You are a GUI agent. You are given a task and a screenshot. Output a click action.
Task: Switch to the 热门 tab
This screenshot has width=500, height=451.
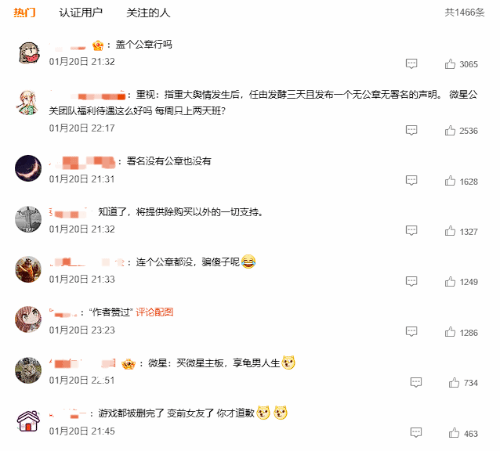click(x=24, y=13)
